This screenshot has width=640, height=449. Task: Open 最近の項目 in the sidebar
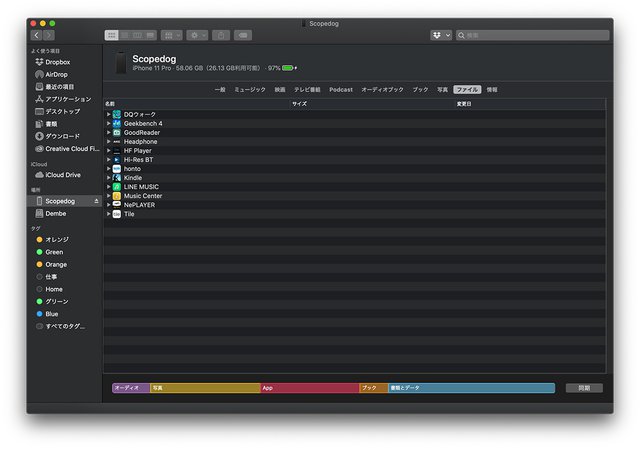click(x=60, y=87)
